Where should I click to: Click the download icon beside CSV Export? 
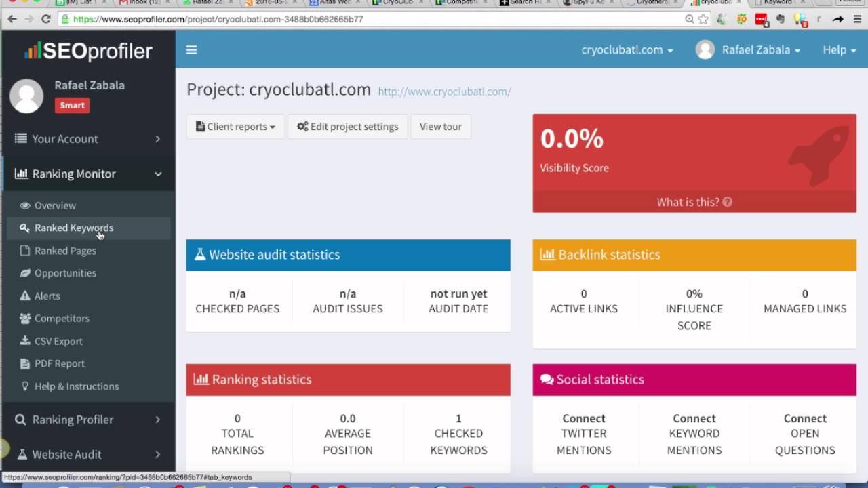25,341
